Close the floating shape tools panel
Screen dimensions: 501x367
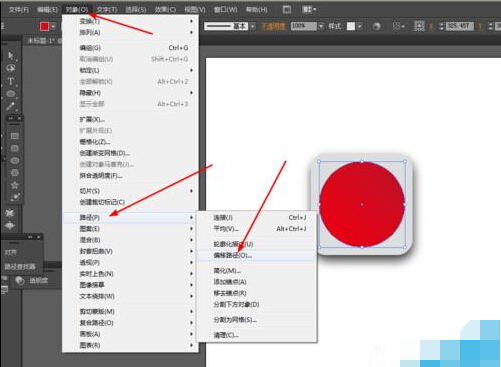[19, 118]
